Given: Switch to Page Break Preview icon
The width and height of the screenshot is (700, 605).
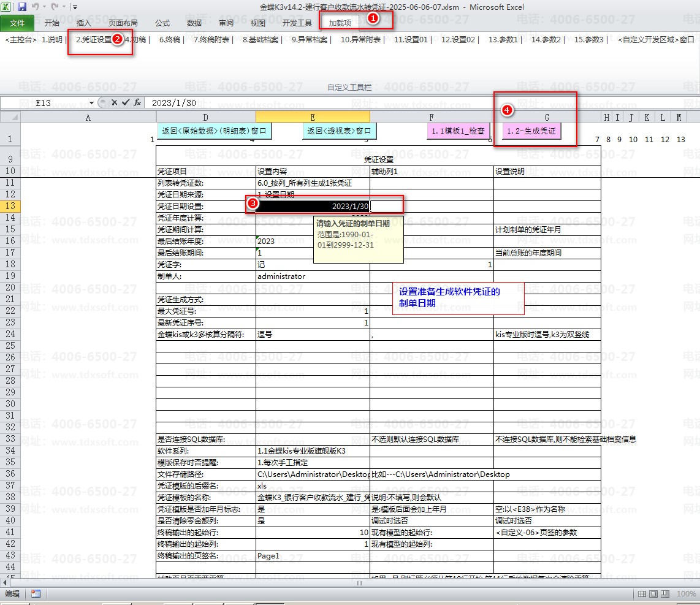Looking at the screenshot, I should pyautogui.click(x=664, y=594).
